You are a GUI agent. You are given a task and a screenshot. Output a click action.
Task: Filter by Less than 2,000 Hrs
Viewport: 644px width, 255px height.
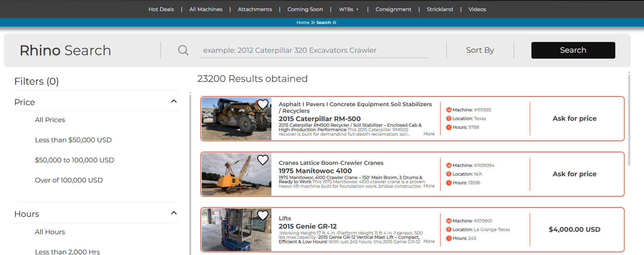pyautogui.click(x=67, y=252)
